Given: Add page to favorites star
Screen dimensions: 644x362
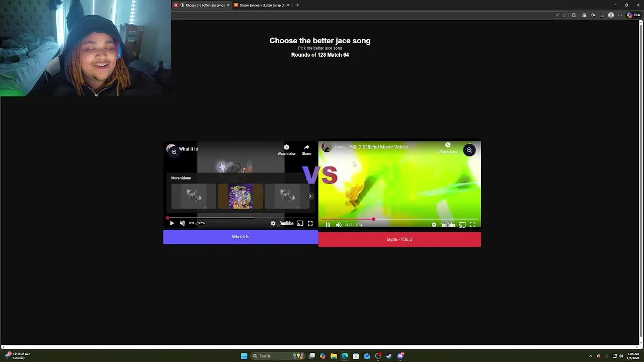Looking at the screenshot, I should [x=565, y=15].
